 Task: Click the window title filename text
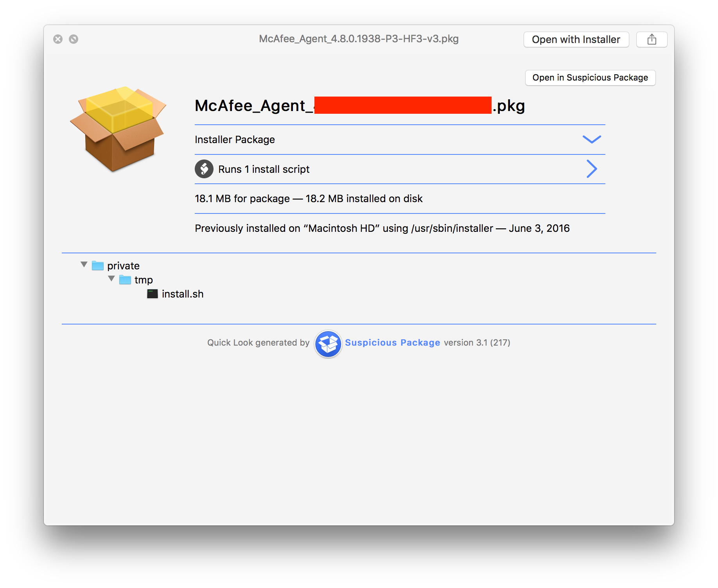(359, 39)
